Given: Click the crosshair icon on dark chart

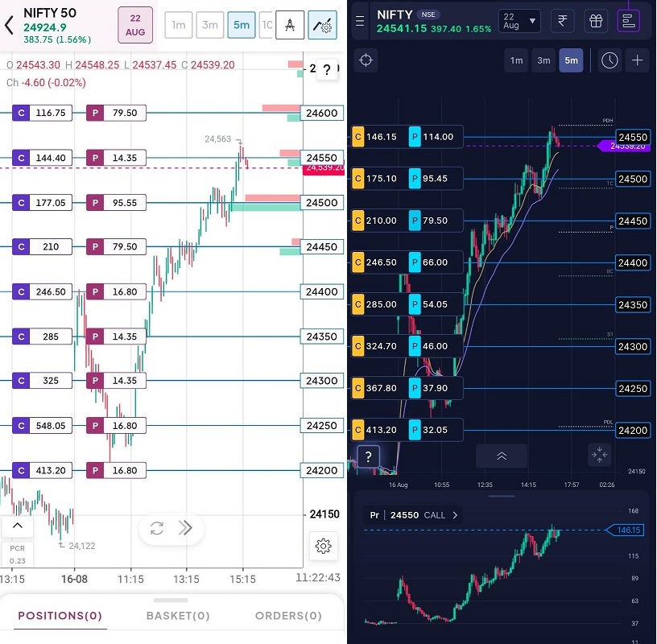Looking at the screenshot, I should tap(366, 60).
